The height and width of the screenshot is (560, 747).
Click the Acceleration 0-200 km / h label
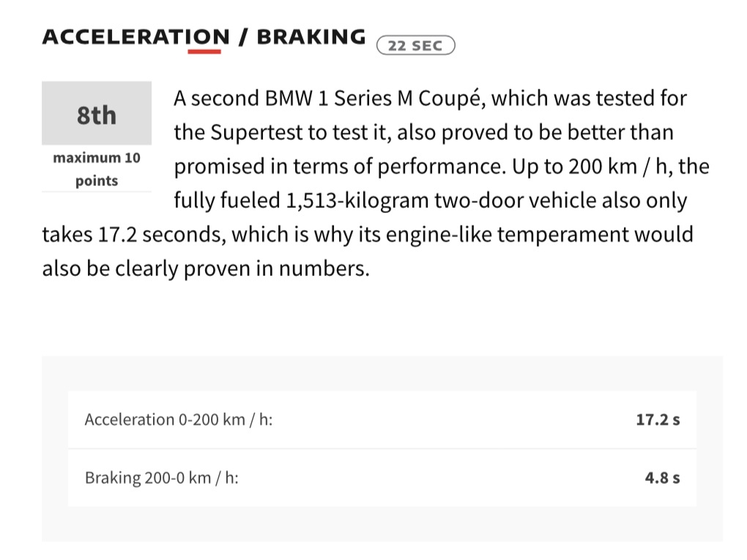point(179,419)
